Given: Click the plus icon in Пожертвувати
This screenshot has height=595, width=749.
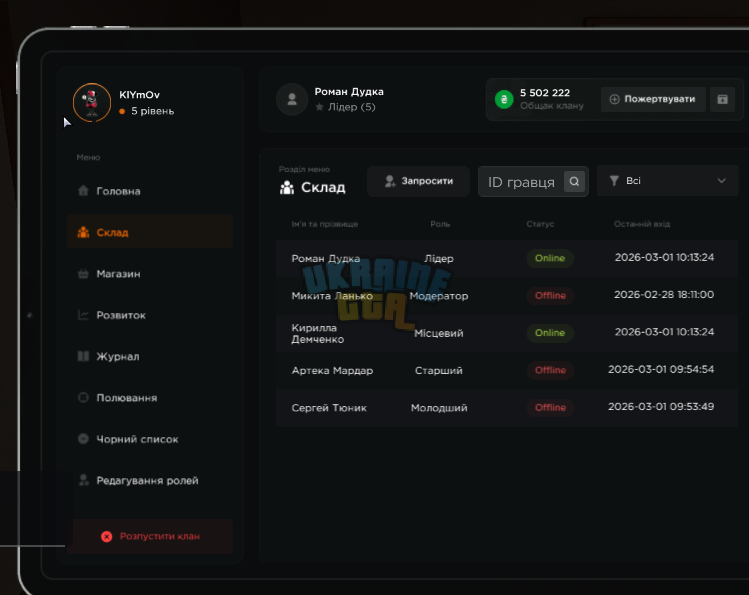Looking at the screenshot, I should [x=615, y=99].
